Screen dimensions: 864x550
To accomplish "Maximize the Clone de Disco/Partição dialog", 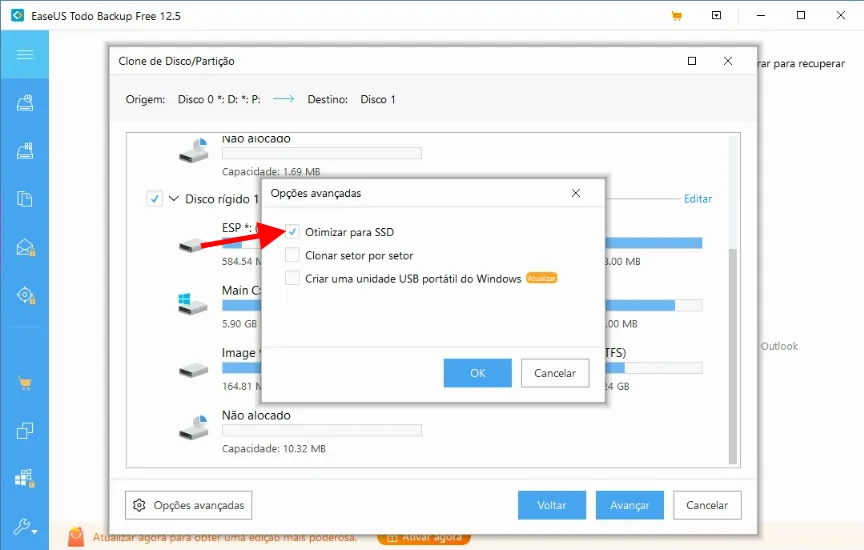I will click(692, 61).
